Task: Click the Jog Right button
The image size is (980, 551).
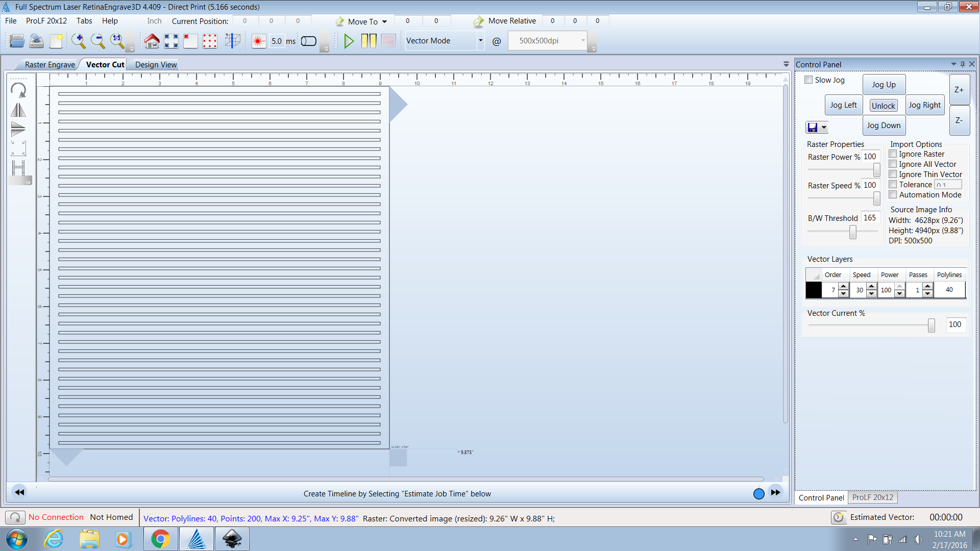Action: point(924,105)
